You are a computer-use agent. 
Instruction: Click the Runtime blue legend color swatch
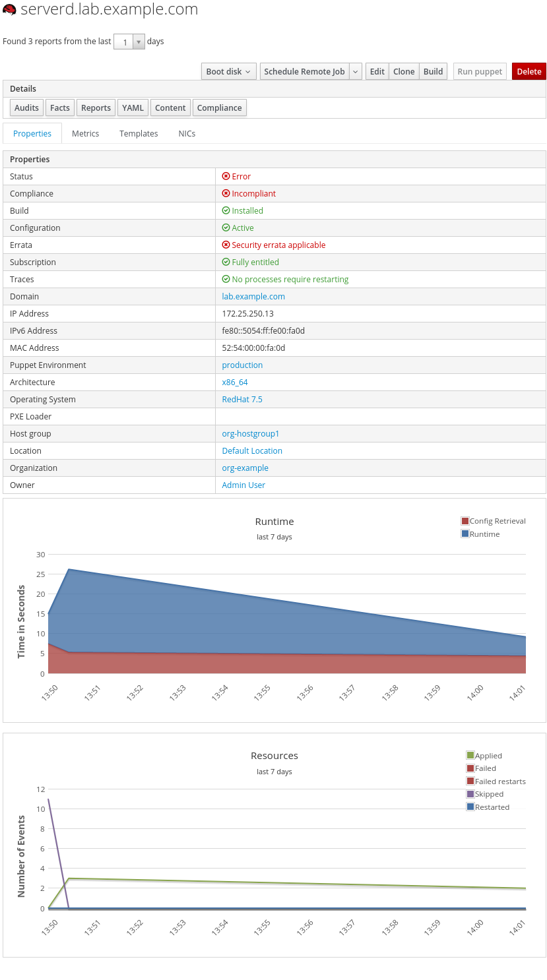465,534
